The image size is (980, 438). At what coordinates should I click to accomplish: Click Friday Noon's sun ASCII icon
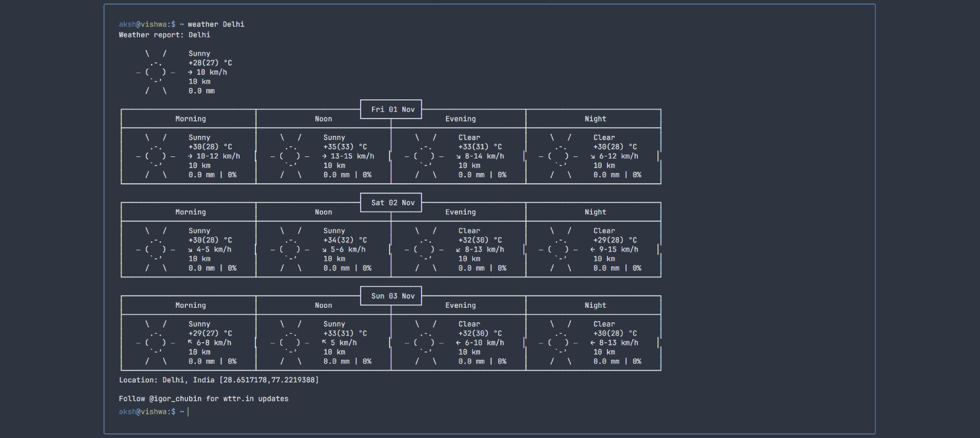(x=290, y=156)
